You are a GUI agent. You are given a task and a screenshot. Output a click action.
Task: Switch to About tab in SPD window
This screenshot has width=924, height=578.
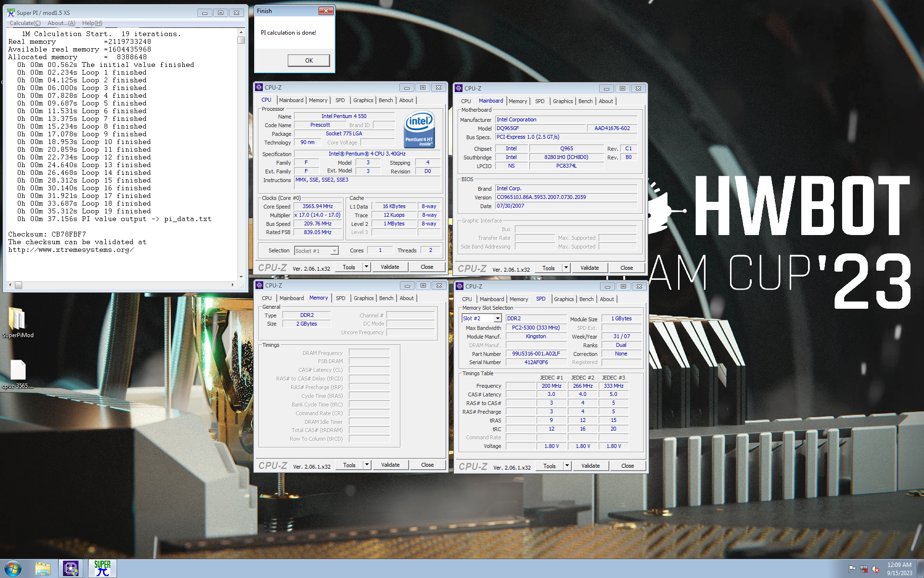[x=606, y=299]
